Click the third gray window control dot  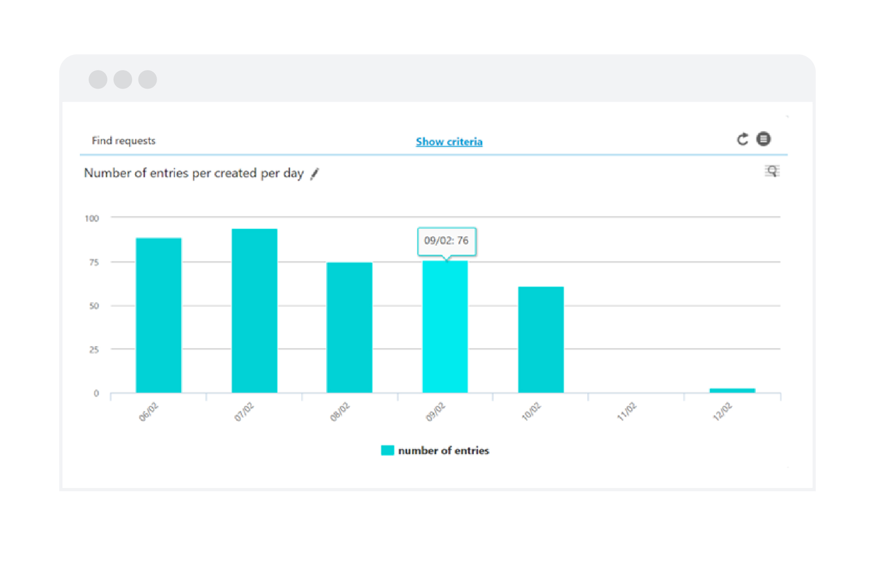(148, 79)
